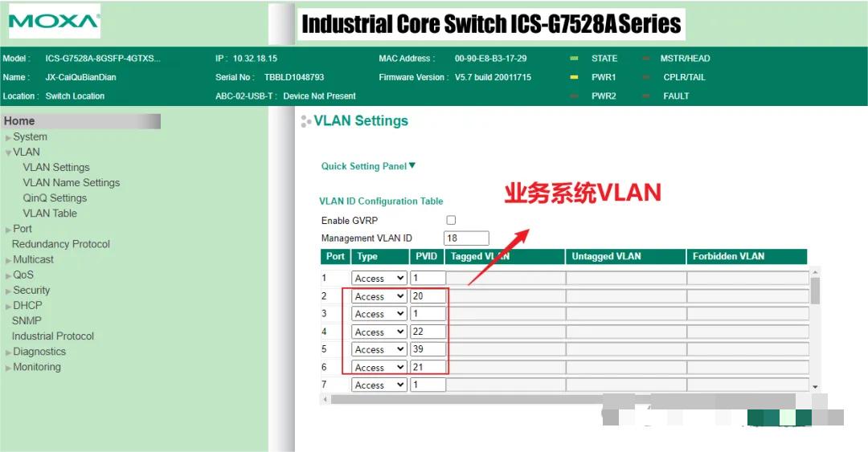The width and height of the screenshot is (868, 452).
Task: Click PVID field showing 21
Action: (428, 367)
